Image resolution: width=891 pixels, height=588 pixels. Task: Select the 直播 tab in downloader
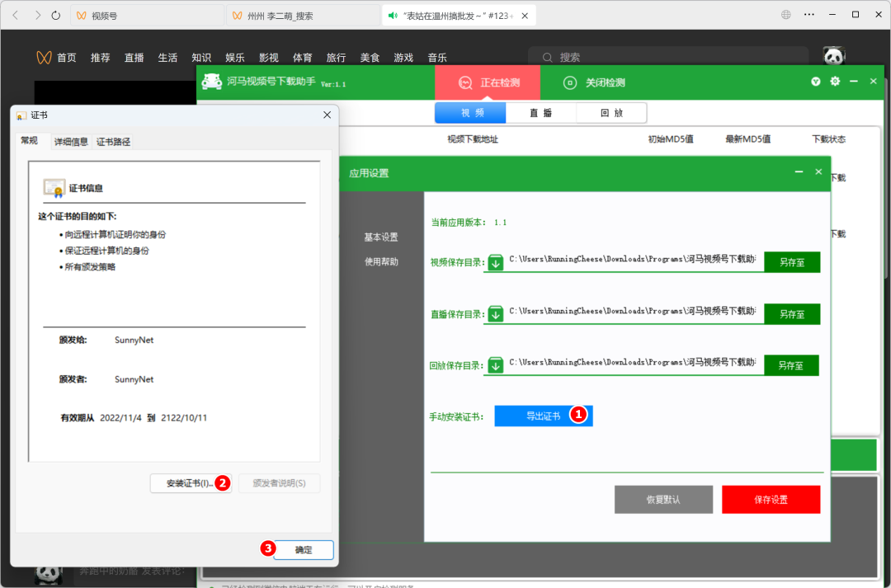(541, 112)
